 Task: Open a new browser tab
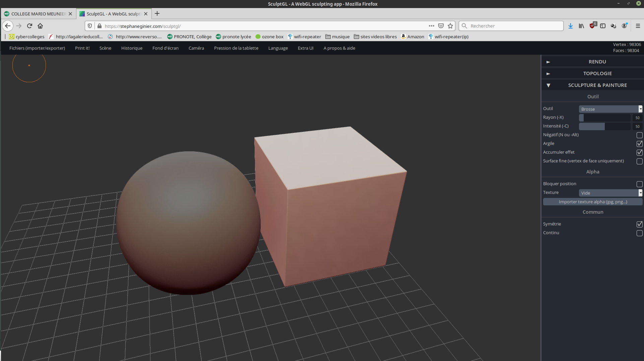(x=157, y=13)
